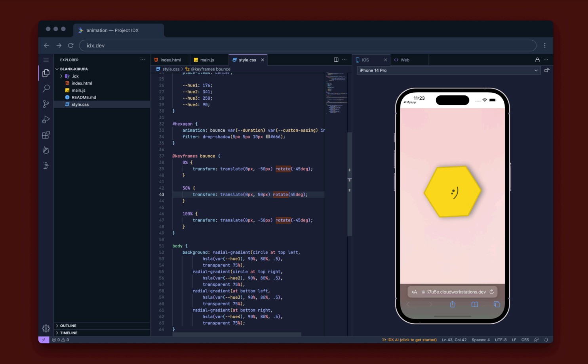This screenshot has height=364, width=588.
Task: Open the browser three-dot menu
Action: 545,45
